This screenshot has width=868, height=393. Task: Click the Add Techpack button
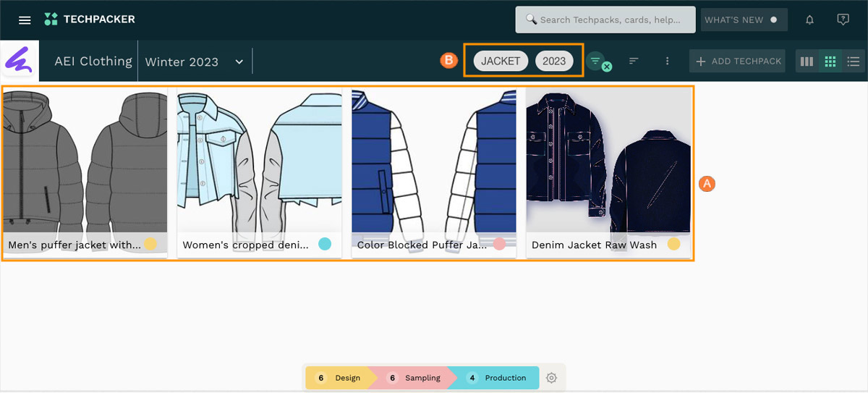(x=739, y=62)
